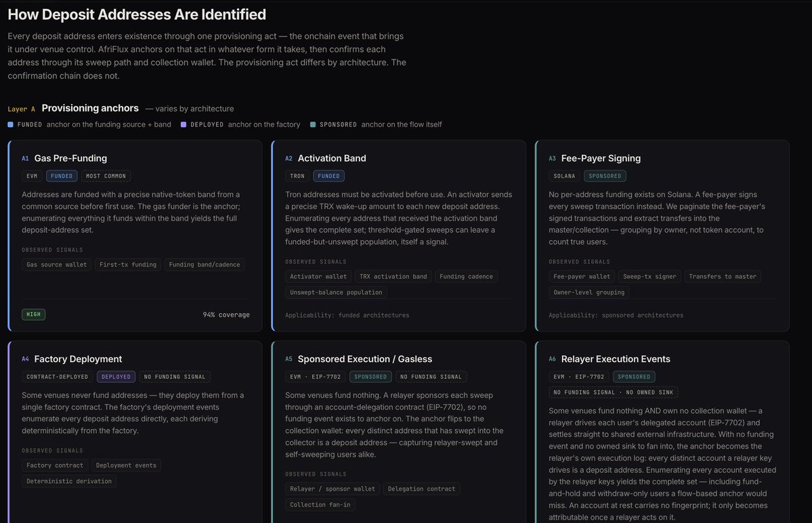The image size is (812, 523).
Task: Click the How Deposit Addresses Are Identified heading
Action: [137, 14]
